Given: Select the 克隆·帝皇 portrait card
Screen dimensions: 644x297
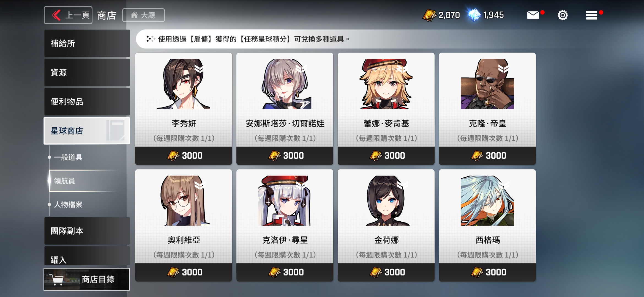Looking at the screenshot, I should [x=487, y=109].
